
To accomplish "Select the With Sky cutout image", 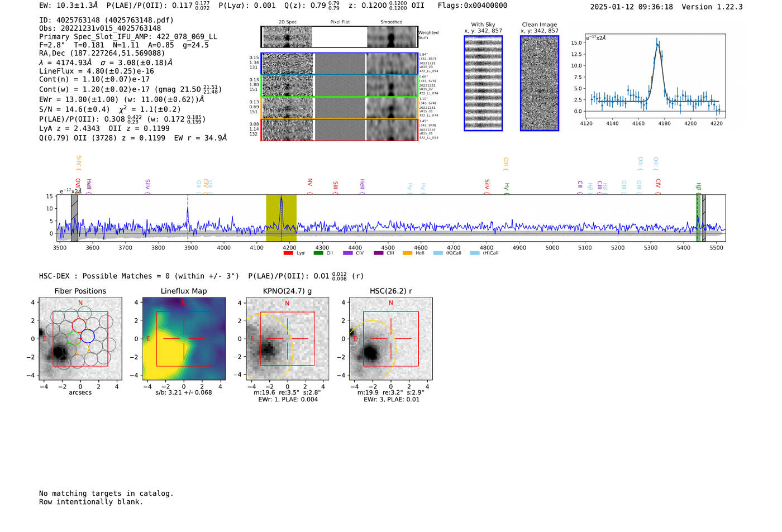I will (x=483, y=83).
